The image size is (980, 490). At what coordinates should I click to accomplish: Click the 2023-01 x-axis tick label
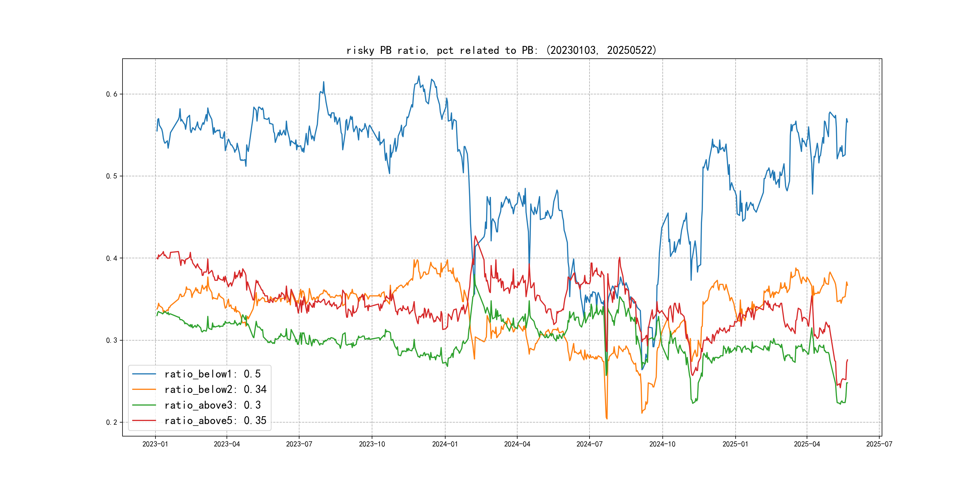coord(155,444)
